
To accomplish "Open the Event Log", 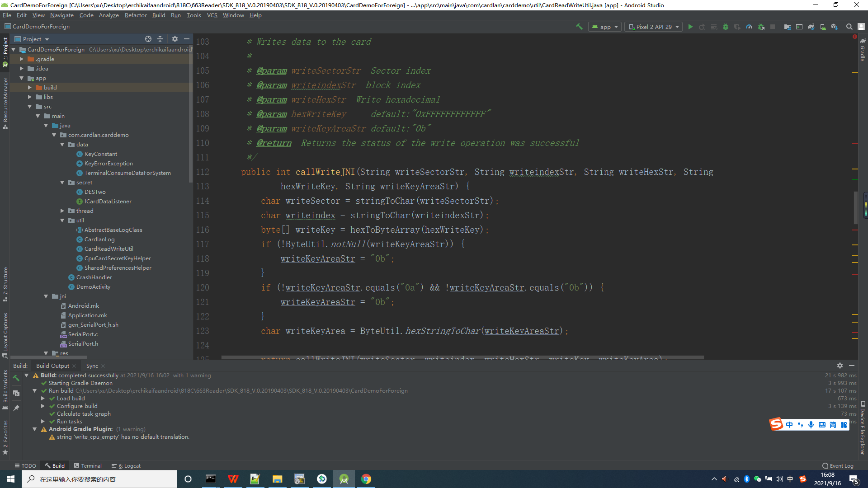I will (x=838, y=465).
